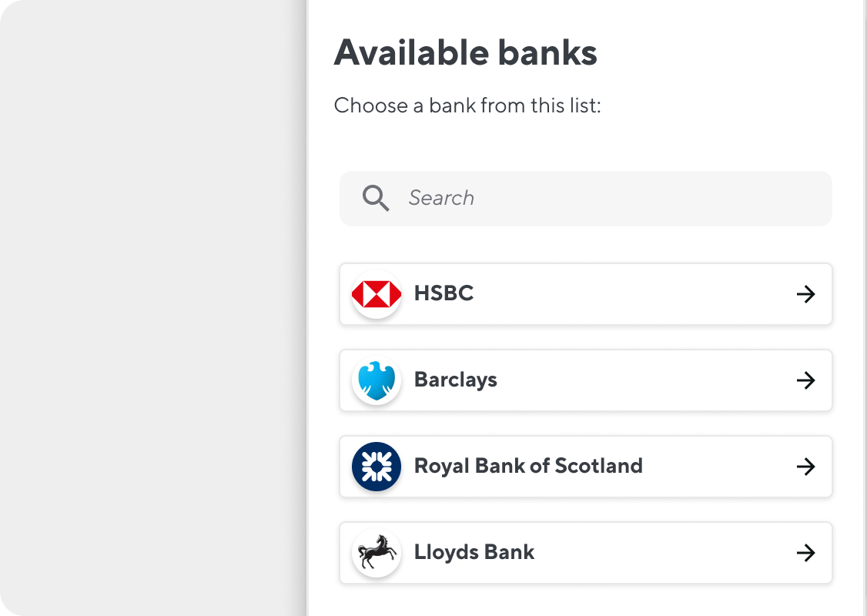Click the magnifying glass search icon
This screenshot has height=616, width=867.
pyautogui.click(x=376, y=198)
